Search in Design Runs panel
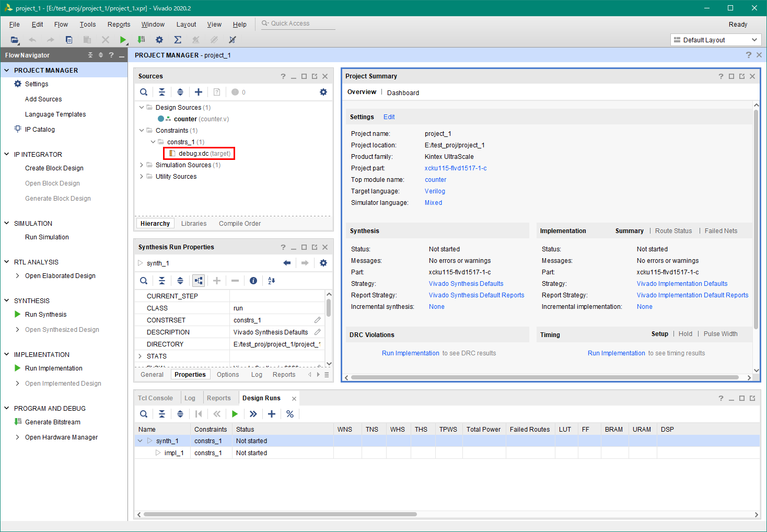The image size is (767, 532). [x=144, y=414]
